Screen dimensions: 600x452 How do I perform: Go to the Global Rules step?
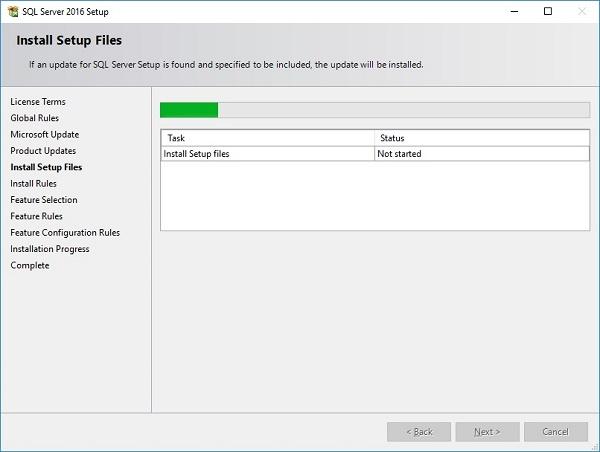point(35,118)
